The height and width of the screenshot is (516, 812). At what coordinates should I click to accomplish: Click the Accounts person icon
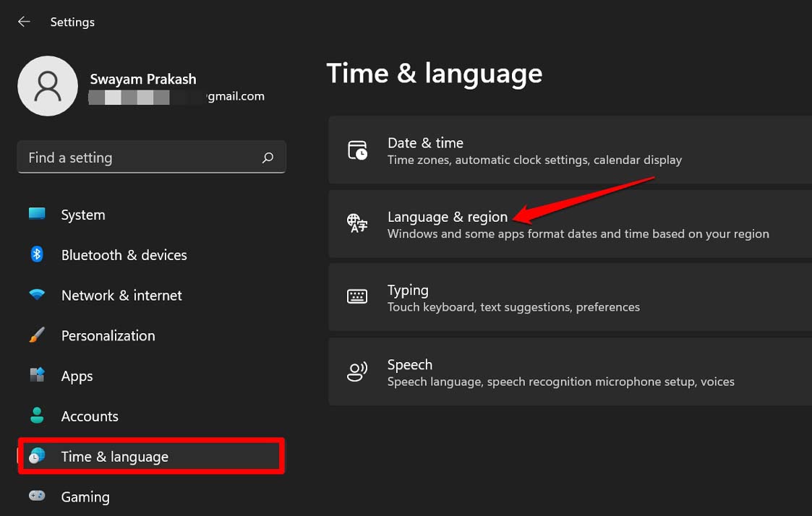[37, 415]
